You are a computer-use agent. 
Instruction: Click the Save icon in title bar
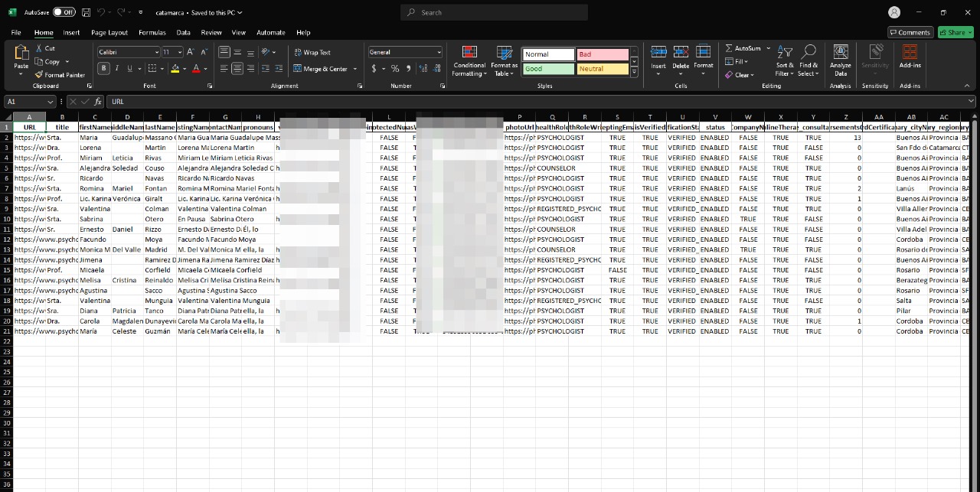tap(86, 12)
